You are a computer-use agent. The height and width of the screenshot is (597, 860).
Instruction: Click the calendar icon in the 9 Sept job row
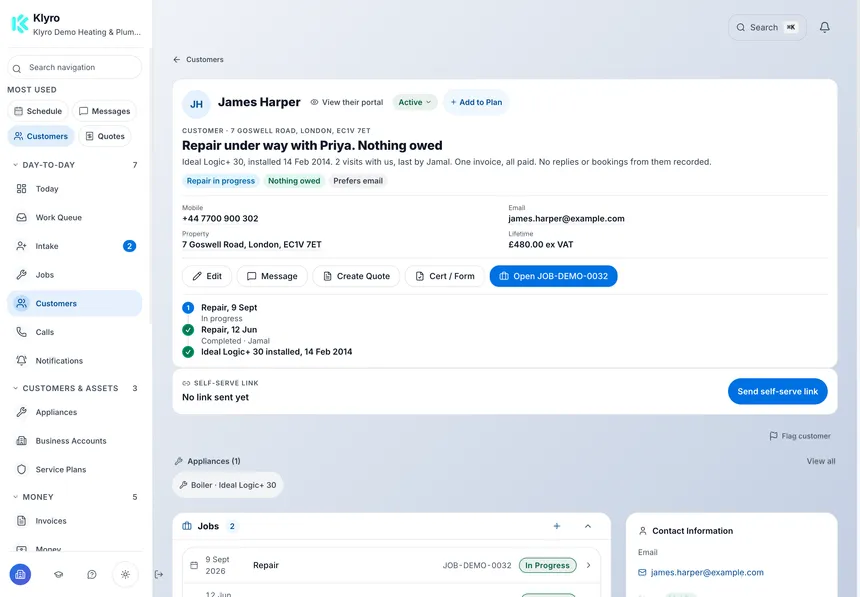tap(194, 565)
